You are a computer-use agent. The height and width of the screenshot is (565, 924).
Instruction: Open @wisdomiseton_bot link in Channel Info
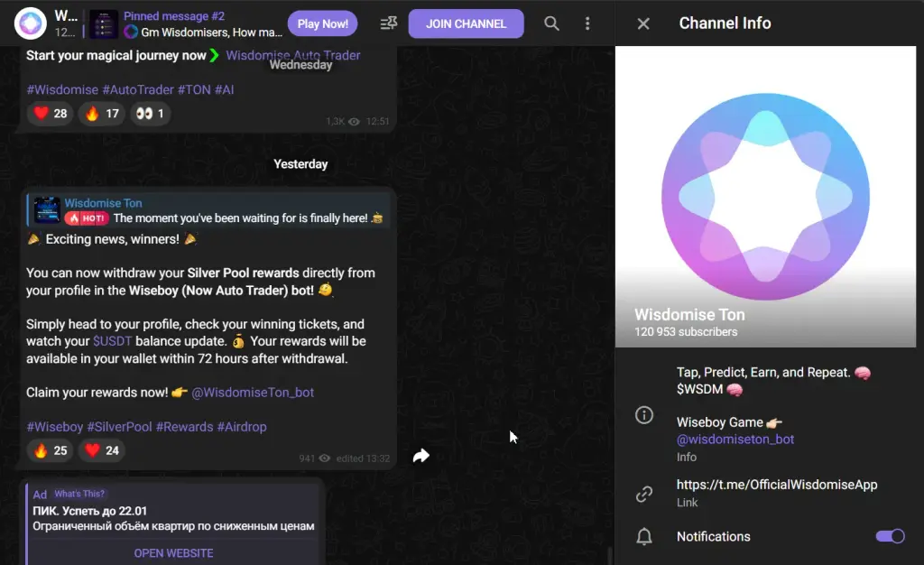(x=735, y=439)
